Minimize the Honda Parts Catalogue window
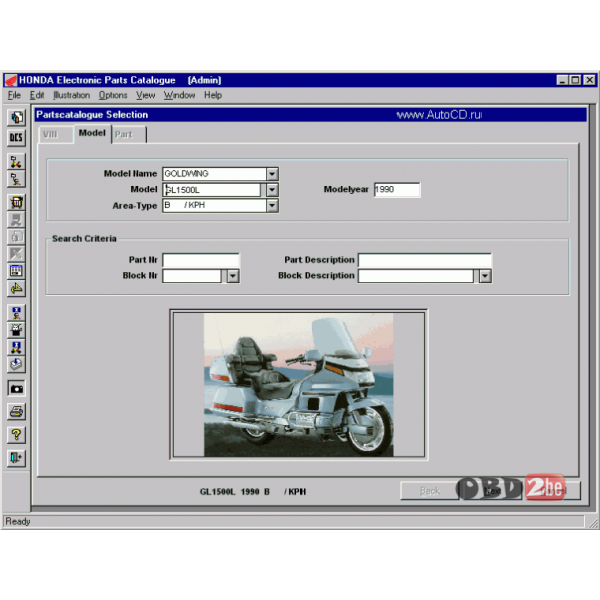The image size is (600, 600). [562, 80]
